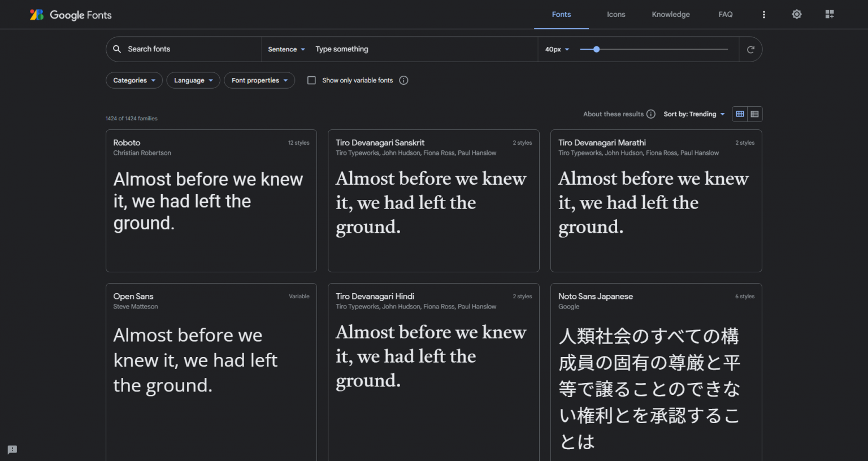The width and height of the screenshot is (868, 461).
Task: Click 'Google' author under Noto Sans Japanese
Action: pyautogui.click(x=568, y=307)
